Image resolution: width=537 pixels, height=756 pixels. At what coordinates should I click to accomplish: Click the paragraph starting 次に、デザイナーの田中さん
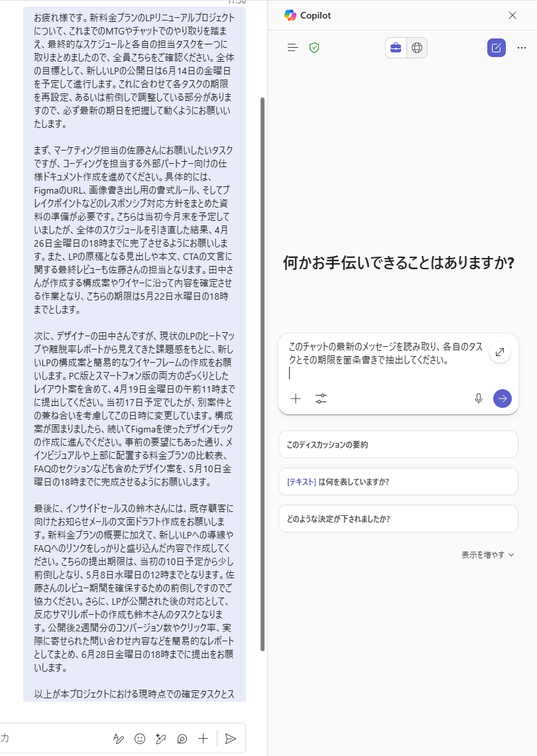pos(134,409)
